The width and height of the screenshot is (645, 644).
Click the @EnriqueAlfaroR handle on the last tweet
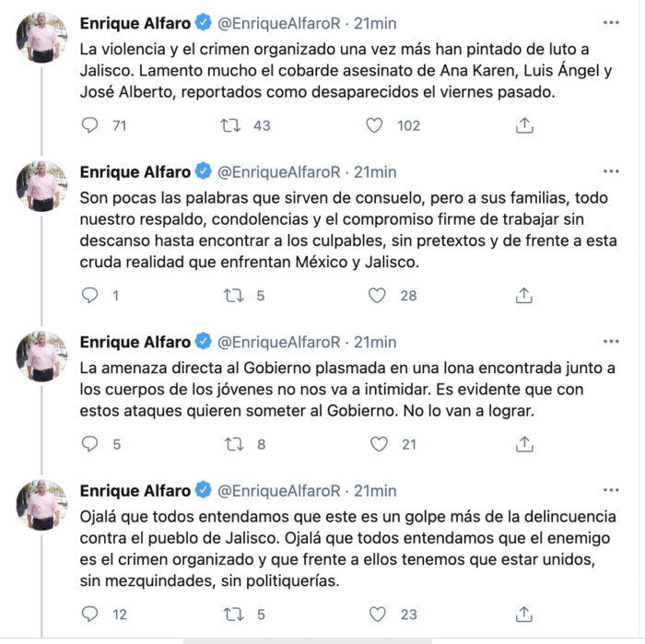(277, 491)
